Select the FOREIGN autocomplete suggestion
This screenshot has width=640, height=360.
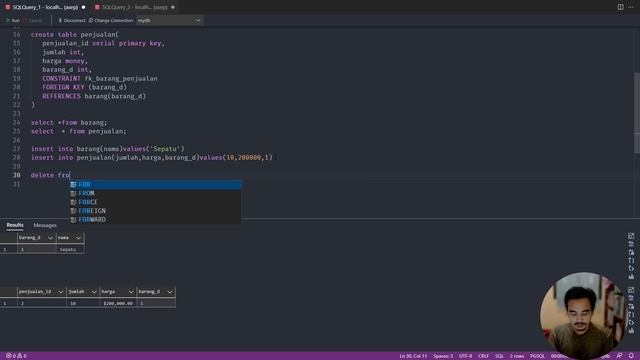click(x=155, y=211)
